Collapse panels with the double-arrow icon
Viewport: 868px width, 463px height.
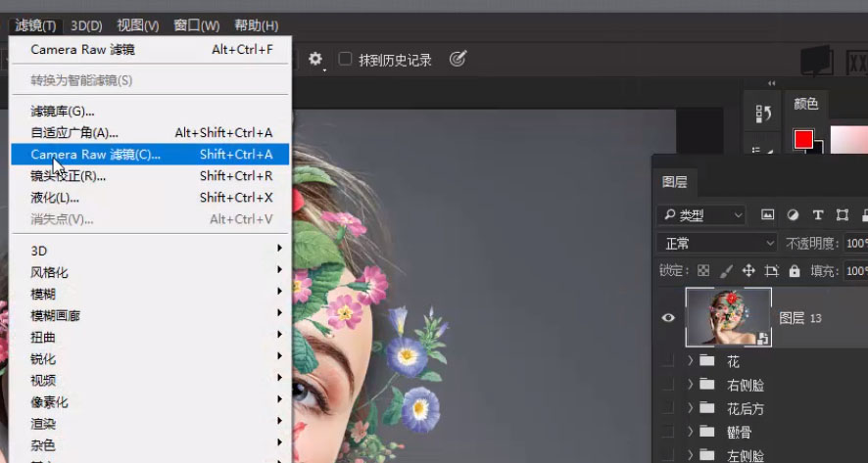tap(772, 83)
